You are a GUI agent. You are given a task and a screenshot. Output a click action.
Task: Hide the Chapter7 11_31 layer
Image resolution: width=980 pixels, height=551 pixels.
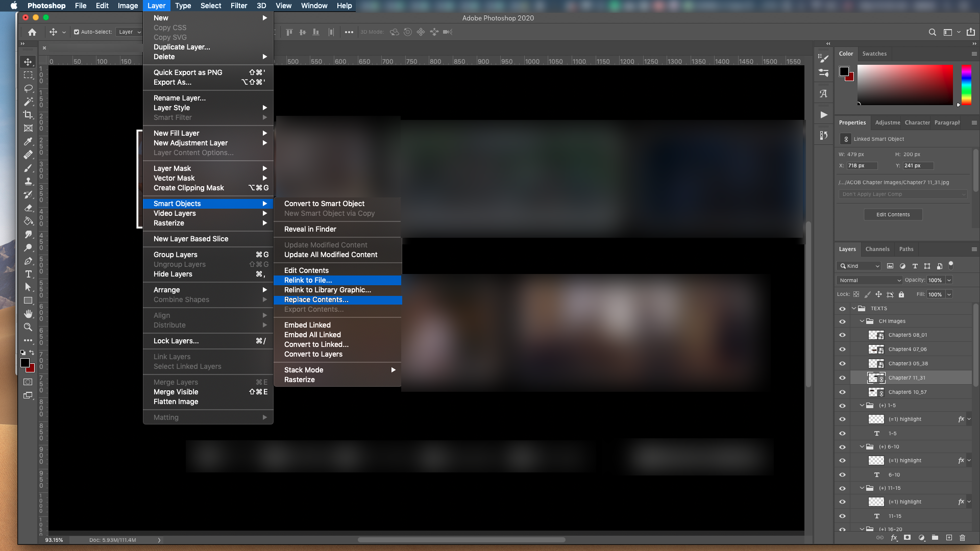[842, 378]
